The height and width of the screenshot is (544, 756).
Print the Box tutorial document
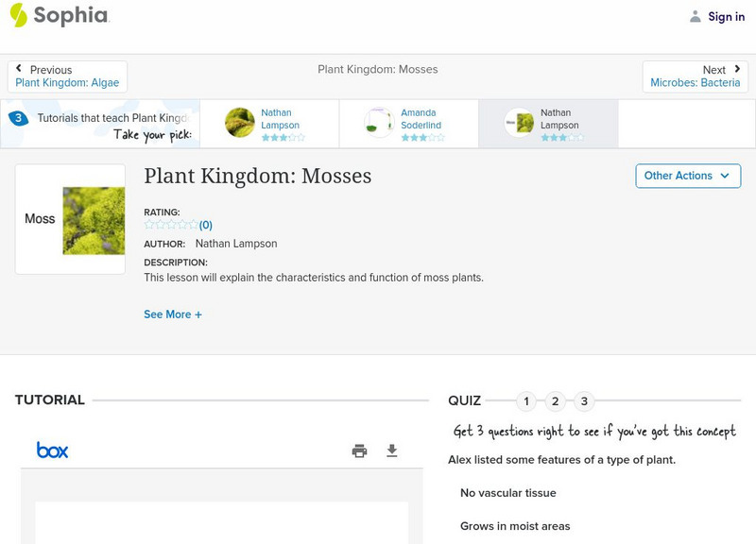(x=359, y=450)
